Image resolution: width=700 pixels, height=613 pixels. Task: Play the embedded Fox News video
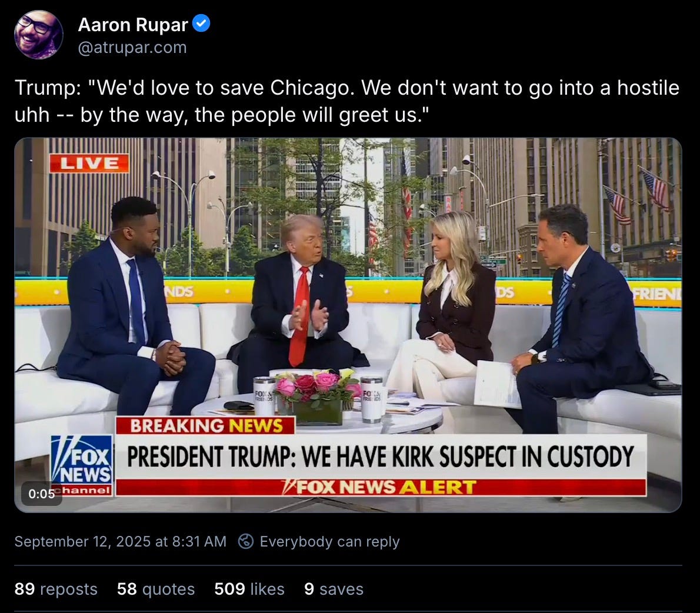point(348,325)
